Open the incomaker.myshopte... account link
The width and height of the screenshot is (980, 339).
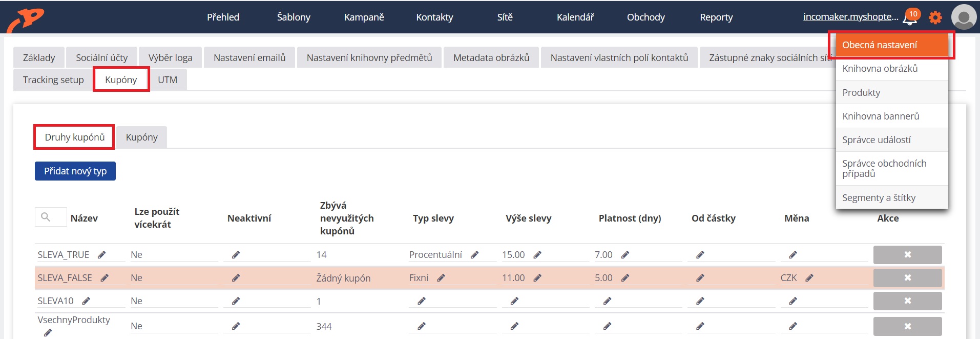(850, 16)
